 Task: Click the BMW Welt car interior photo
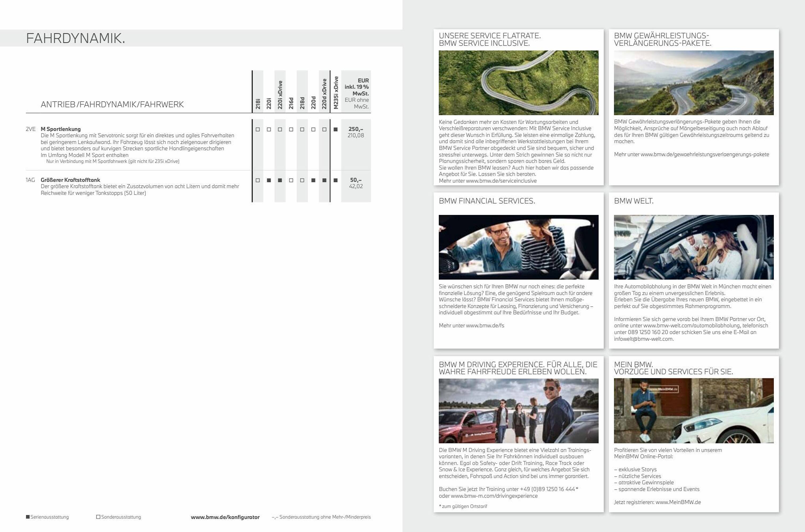tap(694, 247)
